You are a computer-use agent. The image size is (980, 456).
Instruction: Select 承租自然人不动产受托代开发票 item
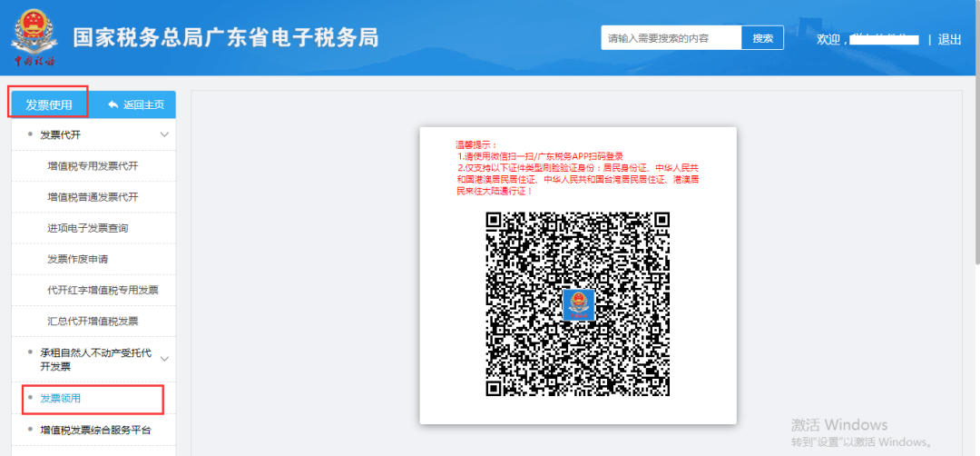pos(95,360)
